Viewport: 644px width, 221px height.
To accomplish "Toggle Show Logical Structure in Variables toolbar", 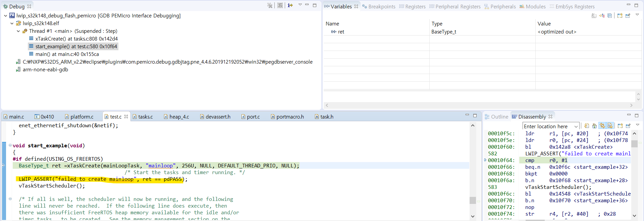I will pos(602,16).
